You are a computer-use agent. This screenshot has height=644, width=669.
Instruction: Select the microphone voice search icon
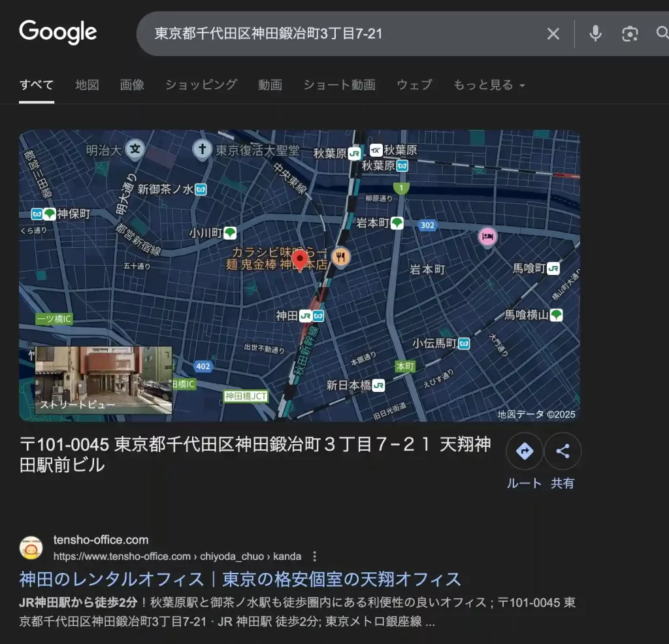click(x=595, y=33)
